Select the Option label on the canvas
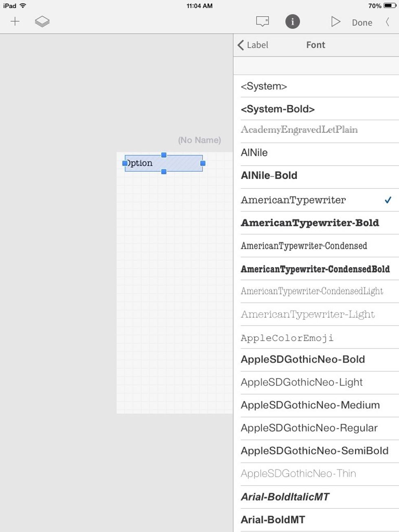 click(164, 163)
